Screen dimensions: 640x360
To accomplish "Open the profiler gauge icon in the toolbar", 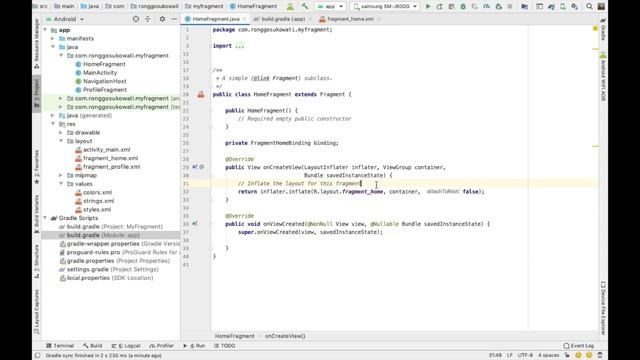I will click(487, 7).
